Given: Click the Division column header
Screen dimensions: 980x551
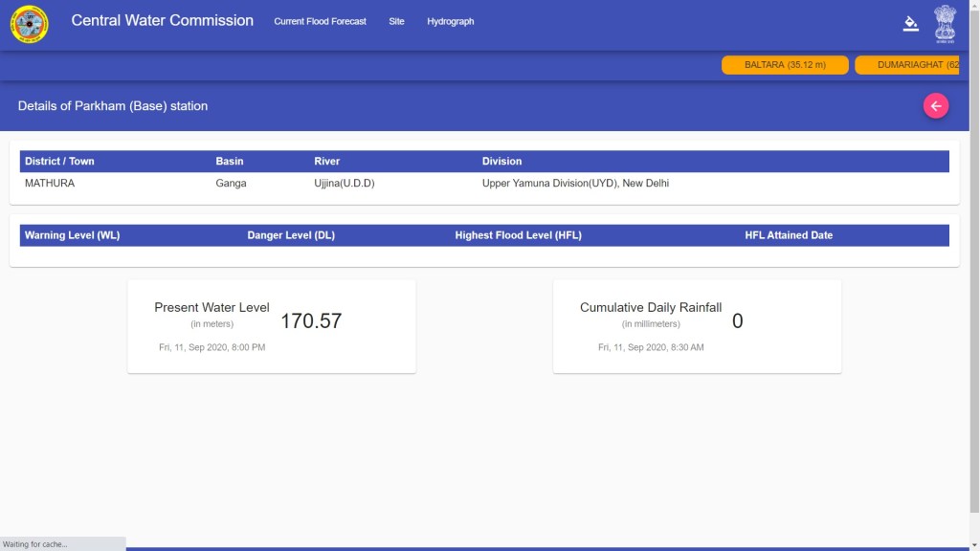Looking at the screenshot, I should point(501,161).
